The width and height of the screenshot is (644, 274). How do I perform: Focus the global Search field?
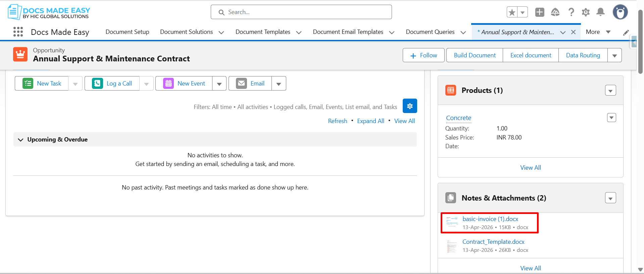click(x=301, y=12)
